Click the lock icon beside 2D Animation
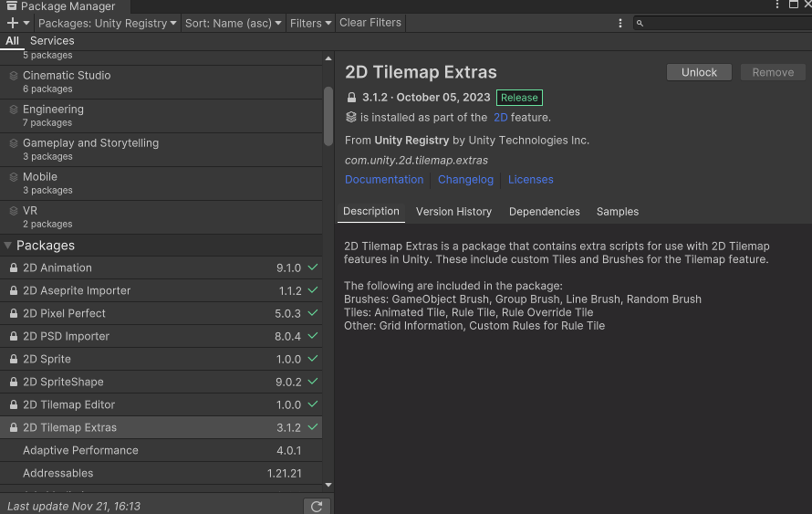This screenshot has height=514, width=812. point(14,267)
